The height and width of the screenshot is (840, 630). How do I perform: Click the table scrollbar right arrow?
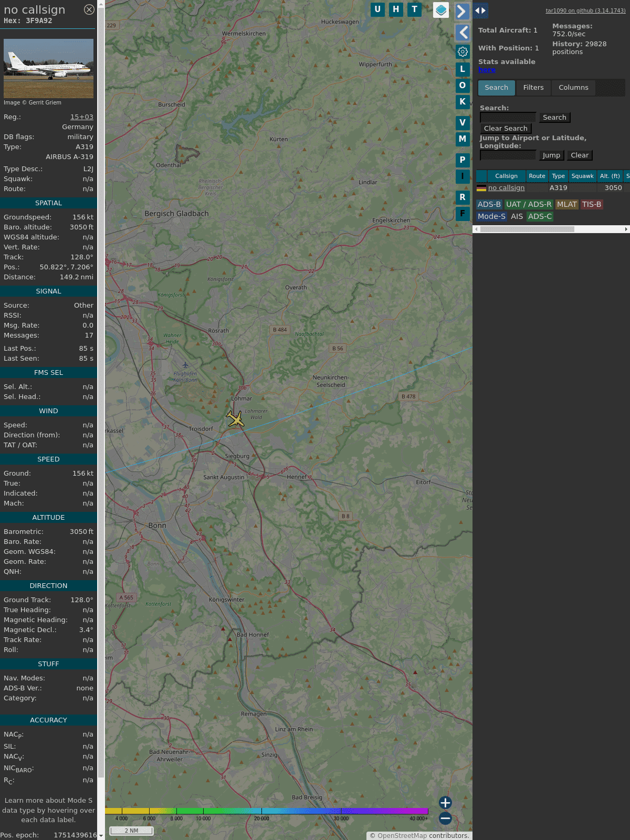(x=626, y=229)
